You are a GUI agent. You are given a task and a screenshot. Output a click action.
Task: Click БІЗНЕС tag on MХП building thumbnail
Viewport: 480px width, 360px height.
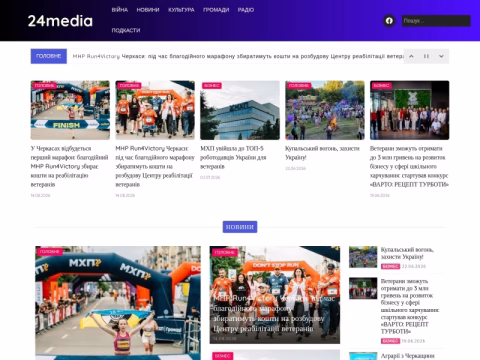tap(212, 86)
